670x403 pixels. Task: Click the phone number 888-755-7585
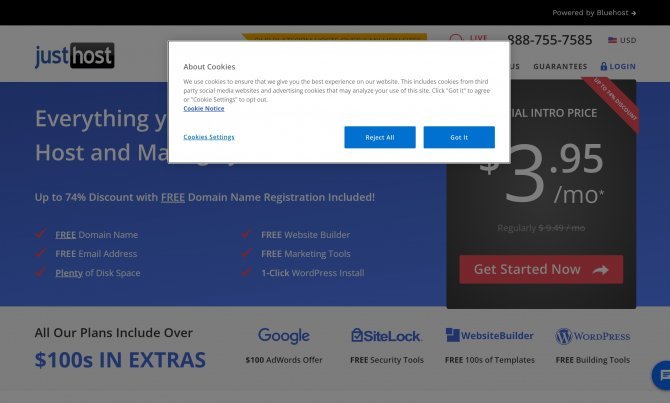[550, 40]
